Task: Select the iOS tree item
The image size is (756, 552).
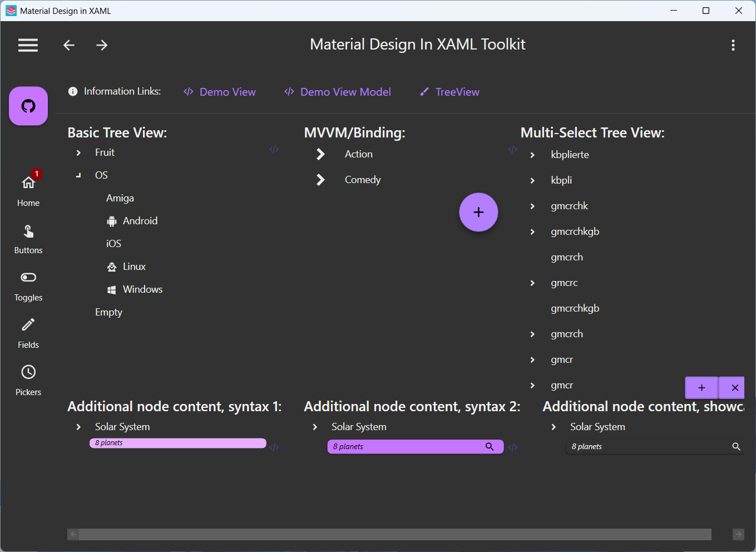Action: [113, 244]
